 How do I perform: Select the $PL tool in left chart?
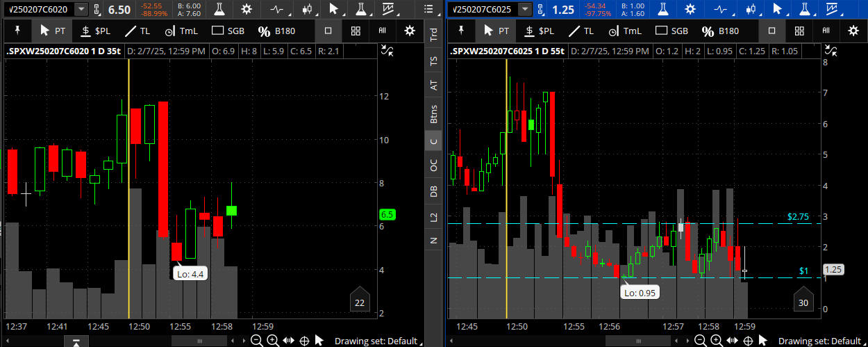pyautogui.click(x=94, y=31)
